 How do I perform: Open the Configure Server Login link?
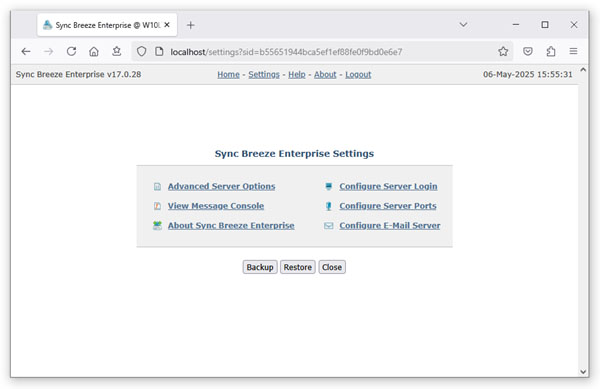point(388,186)
